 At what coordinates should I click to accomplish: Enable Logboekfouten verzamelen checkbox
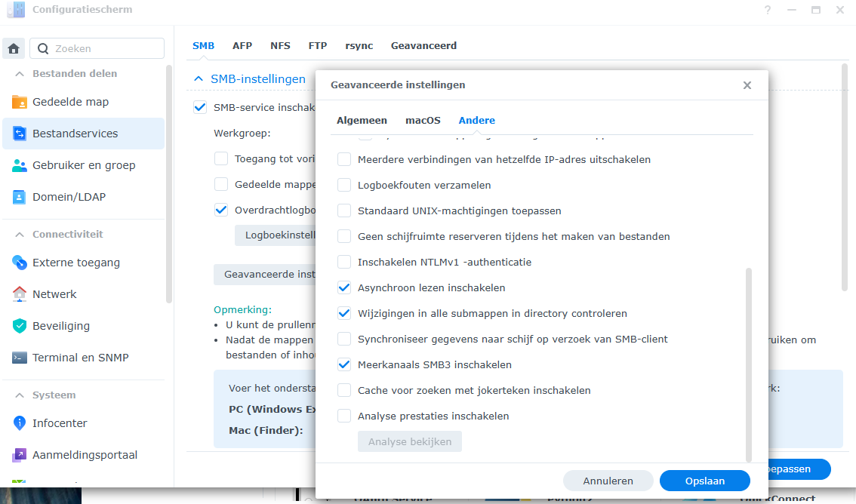pyautogui.click(x=344, y=185)
